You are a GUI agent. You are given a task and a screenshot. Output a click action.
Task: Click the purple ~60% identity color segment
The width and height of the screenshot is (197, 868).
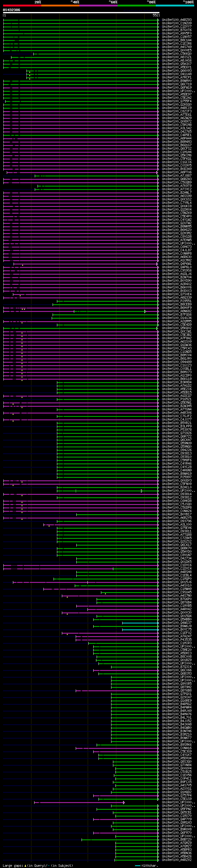click(x=98, y=6)
